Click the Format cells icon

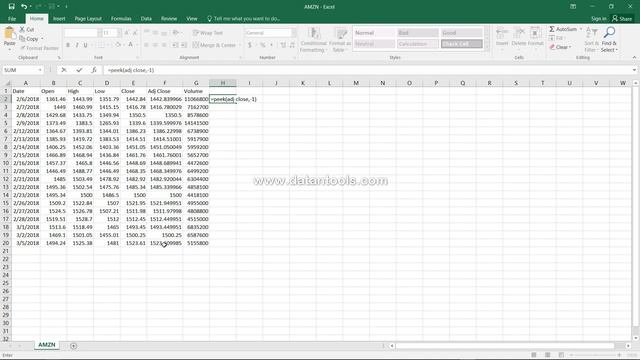535,33
